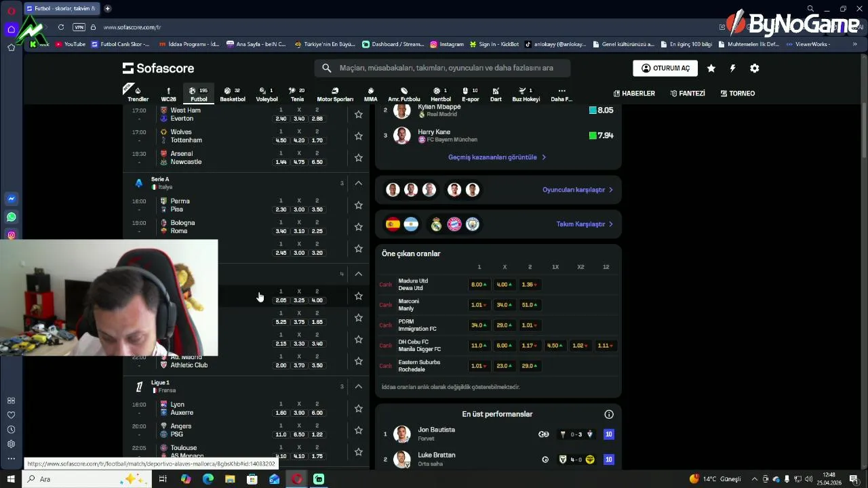Select 34.0 draw odds for Marconi vs Manly

[504, 305]
